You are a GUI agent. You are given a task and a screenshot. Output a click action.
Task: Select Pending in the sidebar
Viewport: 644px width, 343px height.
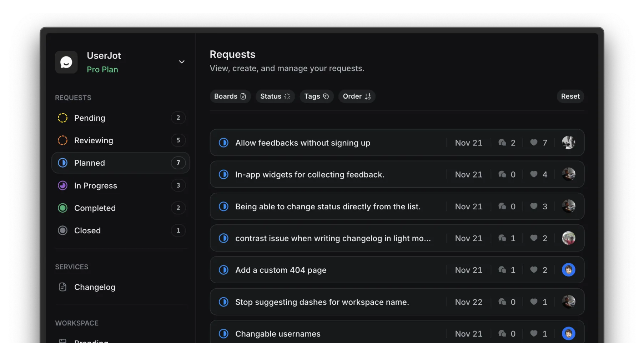(121, 118)
